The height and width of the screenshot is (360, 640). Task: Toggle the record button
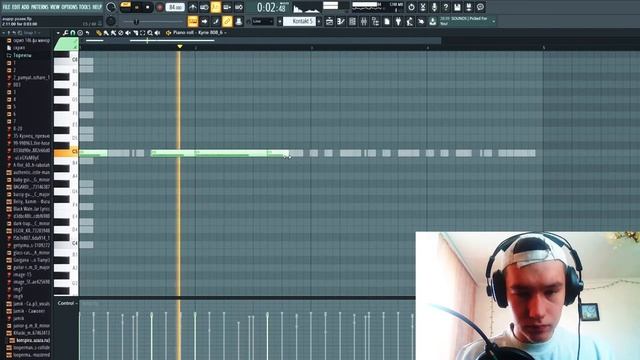click(160, 7)
